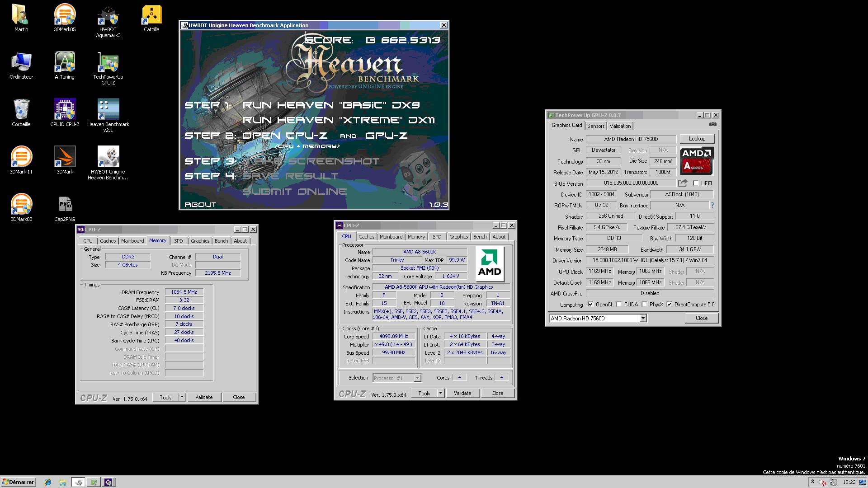Launch 3DMark 11 desktop shortcut

point(21,160)
